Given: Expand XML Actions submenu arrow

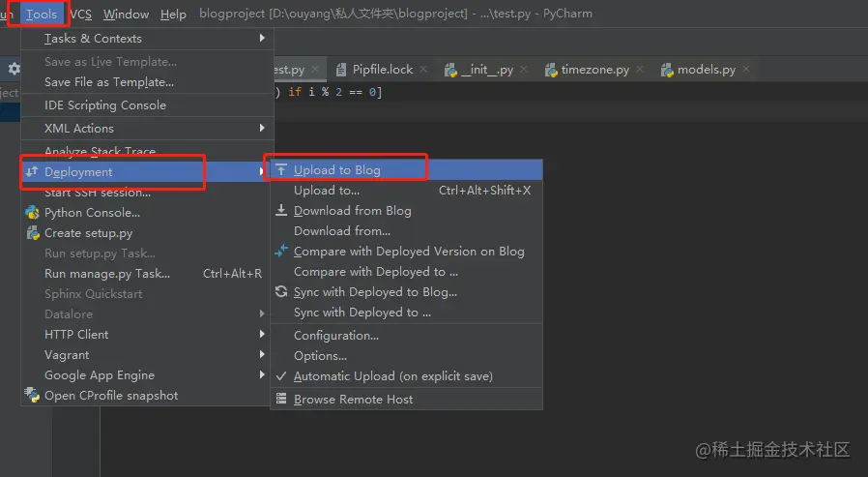Looking at the screenshot, I should tap(262, 128).
